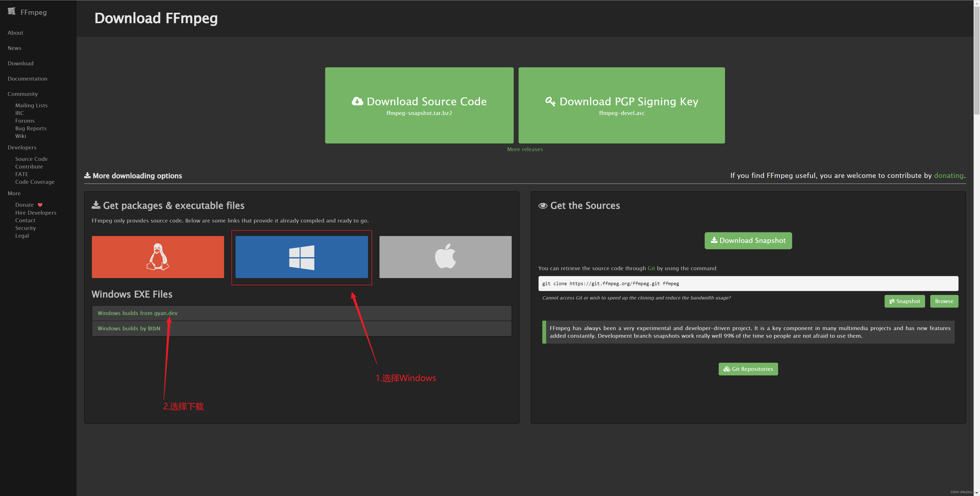Open Bug Reports under Community

point(31,128)
